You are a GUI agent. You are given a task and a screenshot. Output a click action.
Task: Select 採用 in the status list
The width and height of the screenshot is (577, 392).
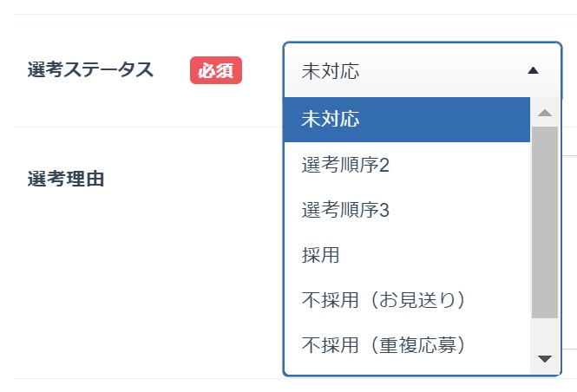click(x=320, y=255)
